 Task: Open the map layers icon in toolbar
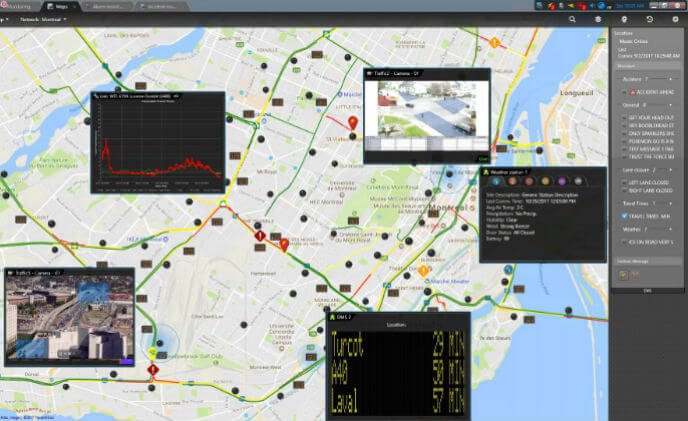(x=598, y=19)
